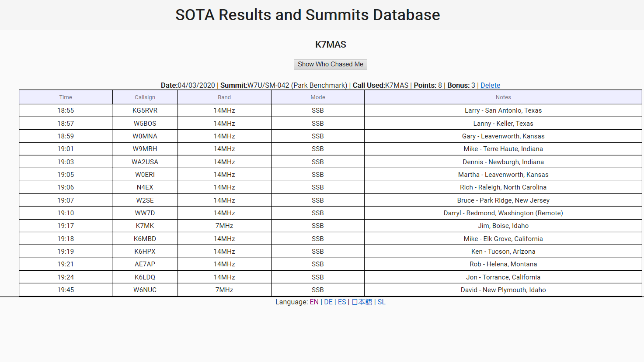Choose the Japanese language link
The image size is (644, 362).
pos(362,302)
